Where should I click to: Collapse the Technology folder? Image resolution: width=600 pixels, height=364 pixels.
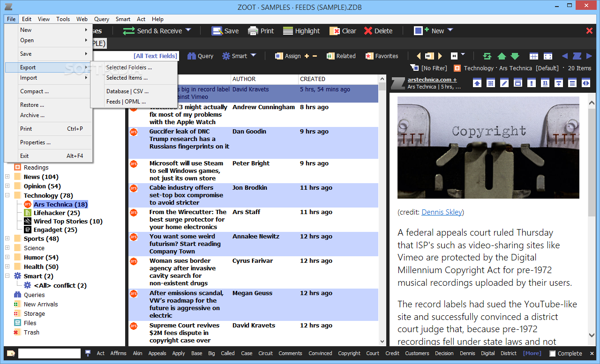point(7,195)
